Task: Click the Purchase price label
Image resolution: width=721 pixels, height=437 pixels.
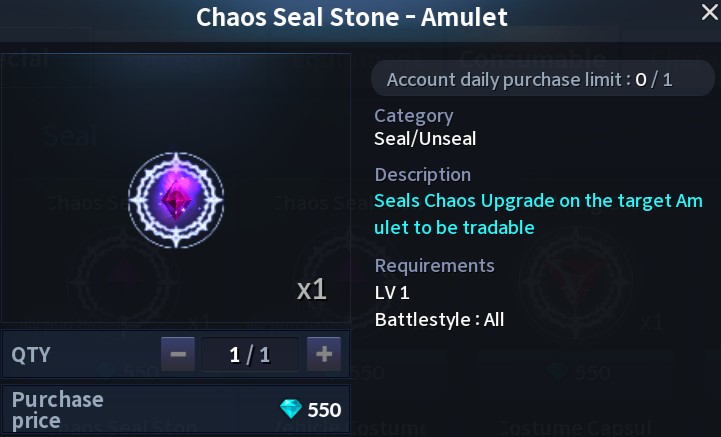Action: click(57, 409)
